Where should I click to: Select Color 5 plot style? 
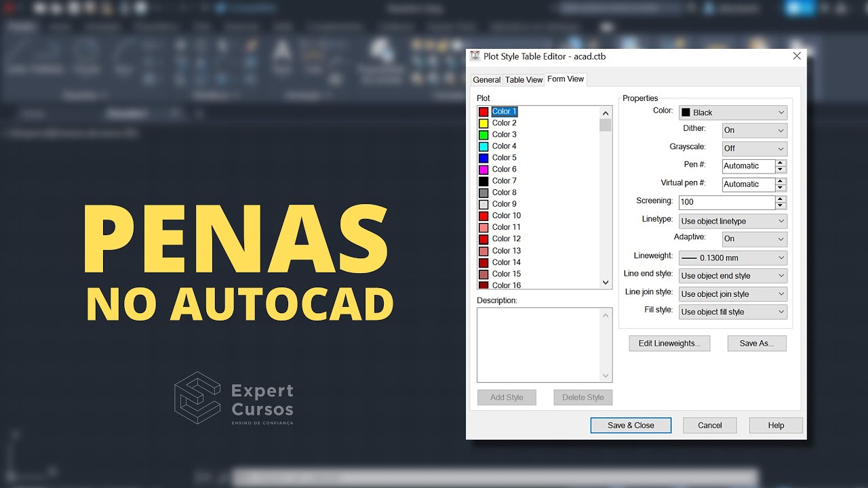click(x=505, y=157)
